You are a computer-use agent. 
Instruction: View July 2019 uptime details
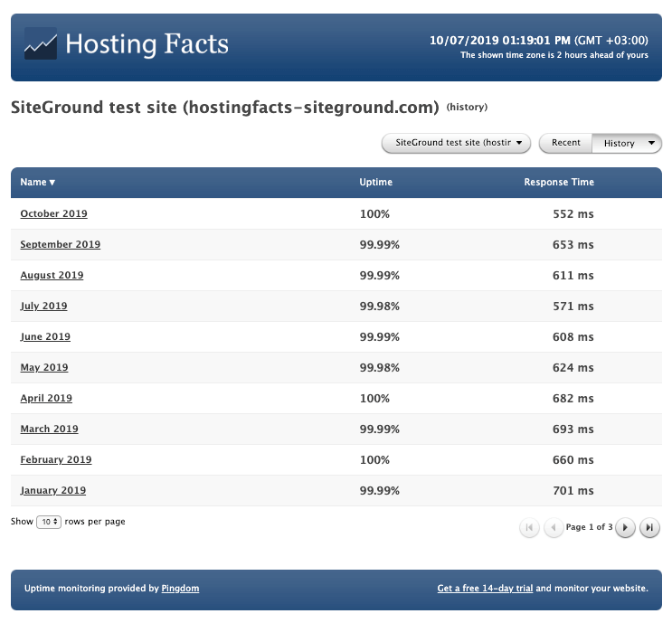[x=43, y=307]
